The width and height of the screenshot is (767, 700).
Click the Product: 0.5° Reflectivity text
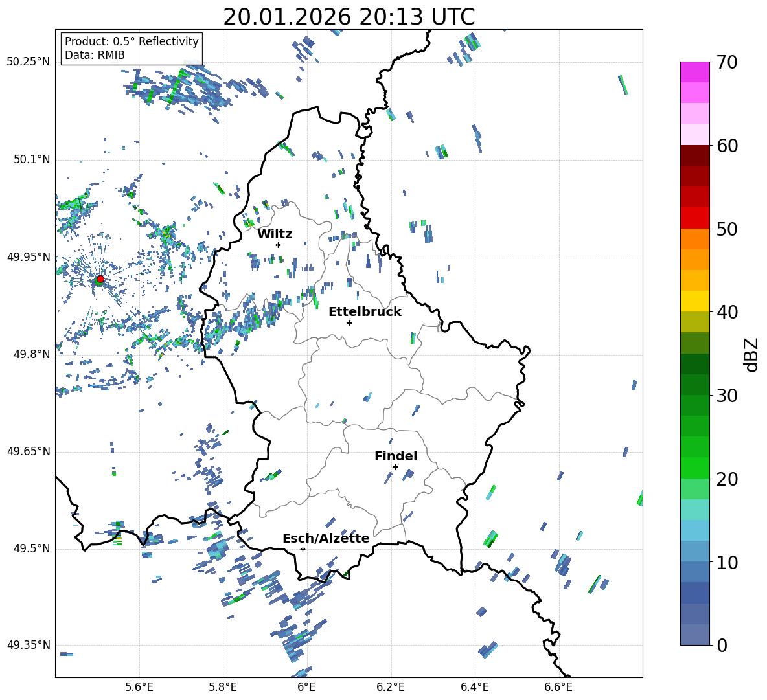point(132,41)
